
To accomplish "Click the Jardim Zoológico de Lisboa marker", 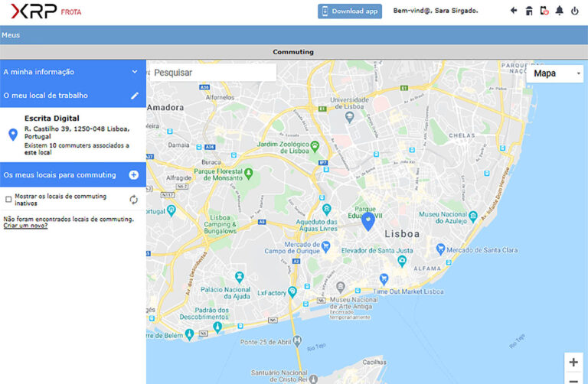I will (315, 146).
